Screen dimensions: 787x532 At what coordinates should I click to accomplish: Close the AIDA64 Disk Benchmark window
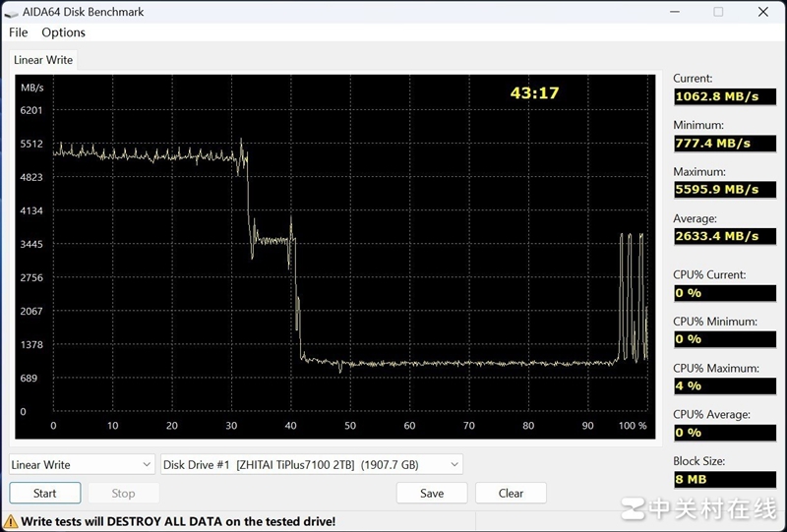(763, 12)
